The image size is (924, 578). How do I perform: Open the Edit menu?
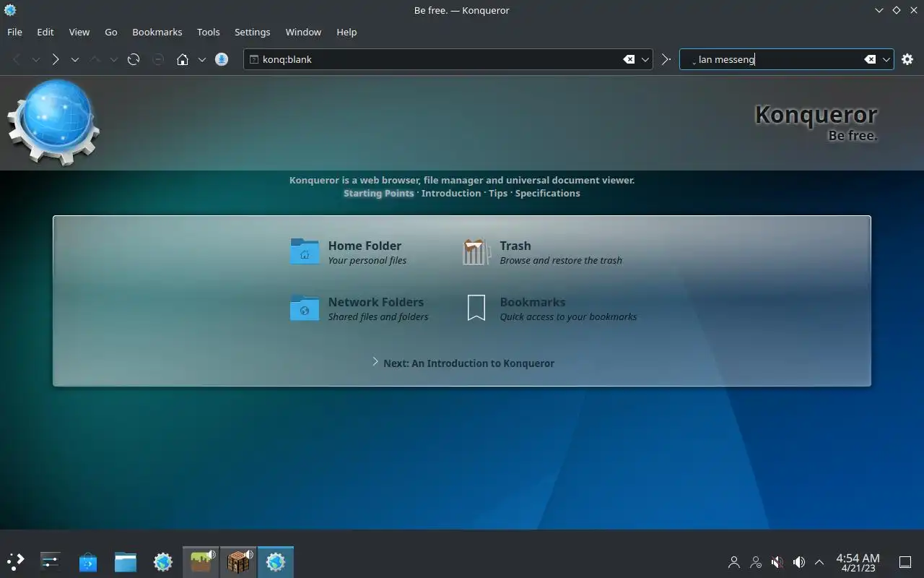click(x=45, y=32)
